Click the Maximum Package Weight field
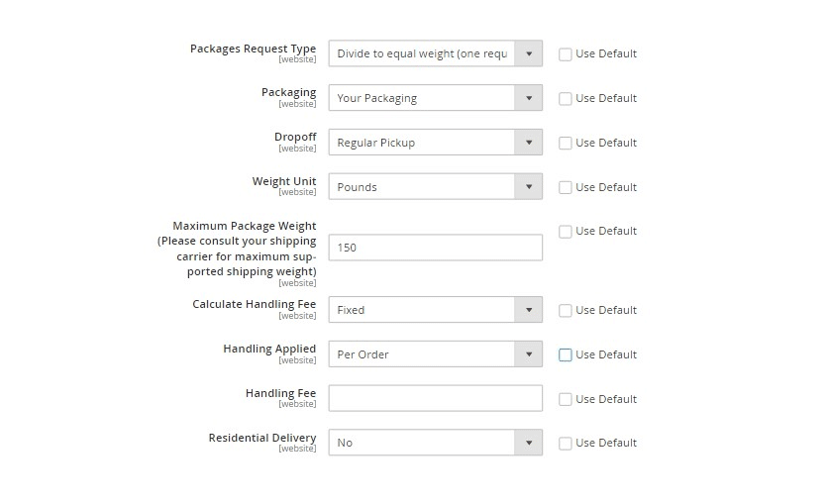 pyautogui.click(x=435, y=248)
